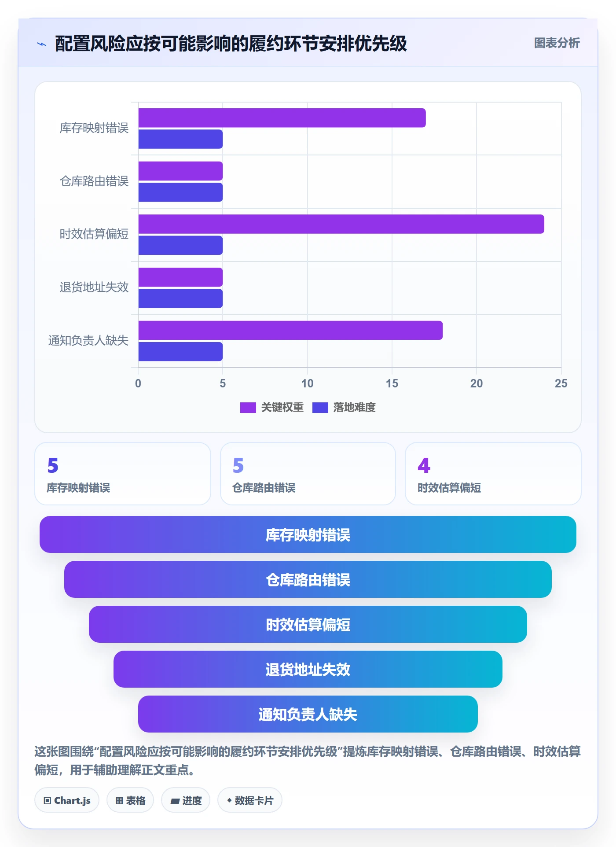Toggle the 关键权重 legend swatch
The image size is (616, 847).
248,408
